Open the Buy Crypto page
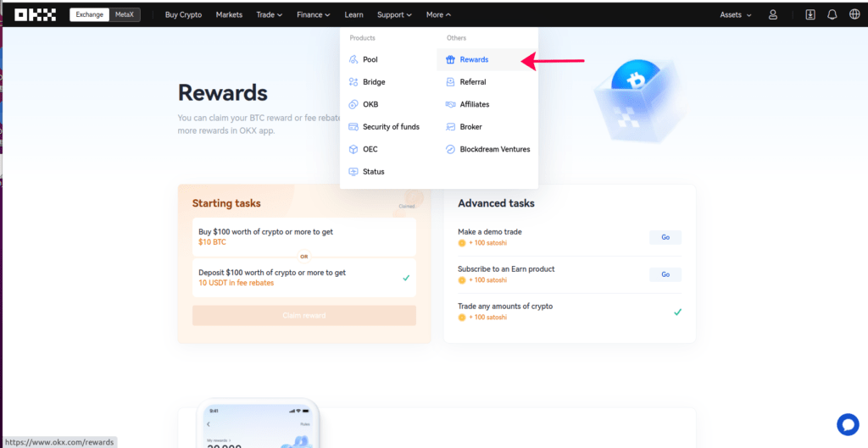Image resolution: width=868 pixels, height=448 pixels. click(x=183, y=15)
